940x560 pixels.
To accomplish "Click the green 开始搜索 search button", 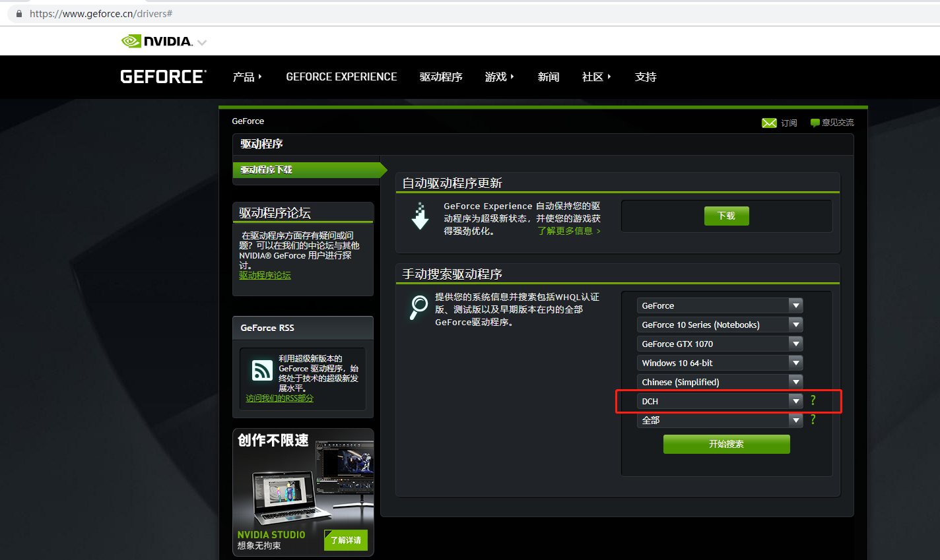I will pos(726,444).
